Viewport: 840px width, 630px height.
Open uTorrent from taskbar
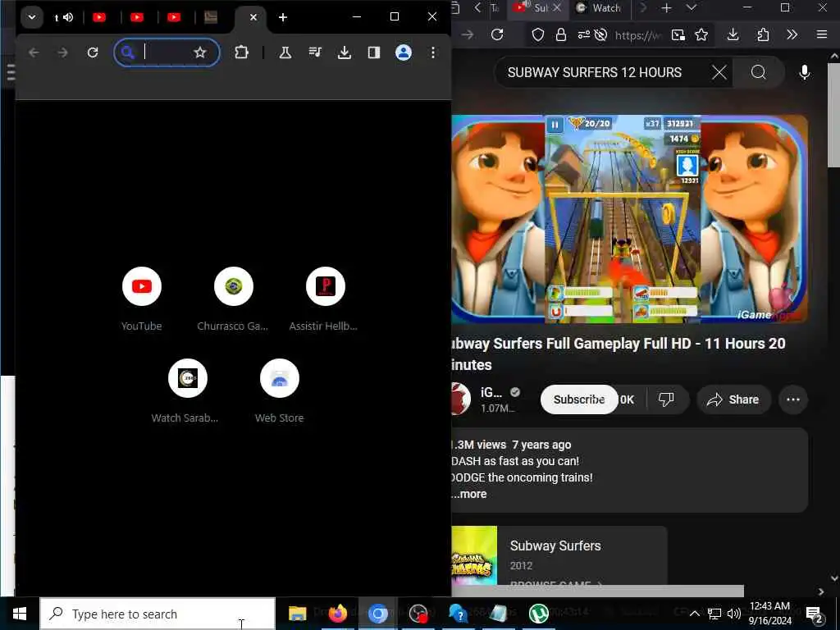pos(539,614)
